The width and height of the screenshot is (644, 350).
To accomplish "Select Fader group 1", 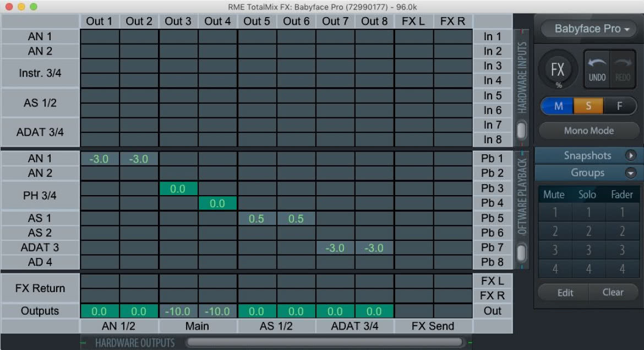I will coord(622,212).
